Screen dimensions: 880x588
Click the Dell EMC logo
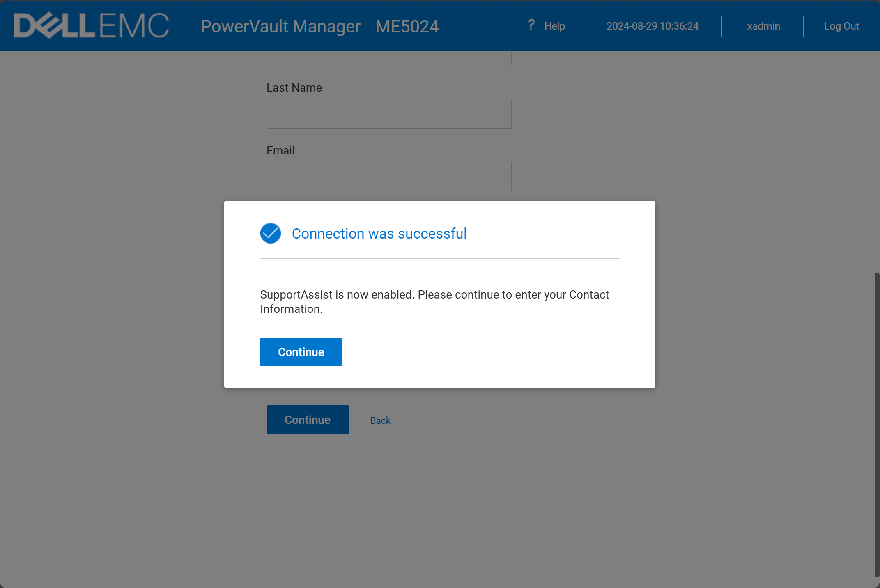click(91, 25)
